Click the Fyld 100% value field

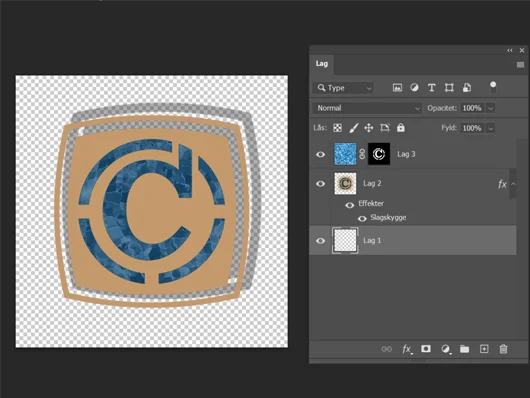pyautogui.click(x=472, y=128)
